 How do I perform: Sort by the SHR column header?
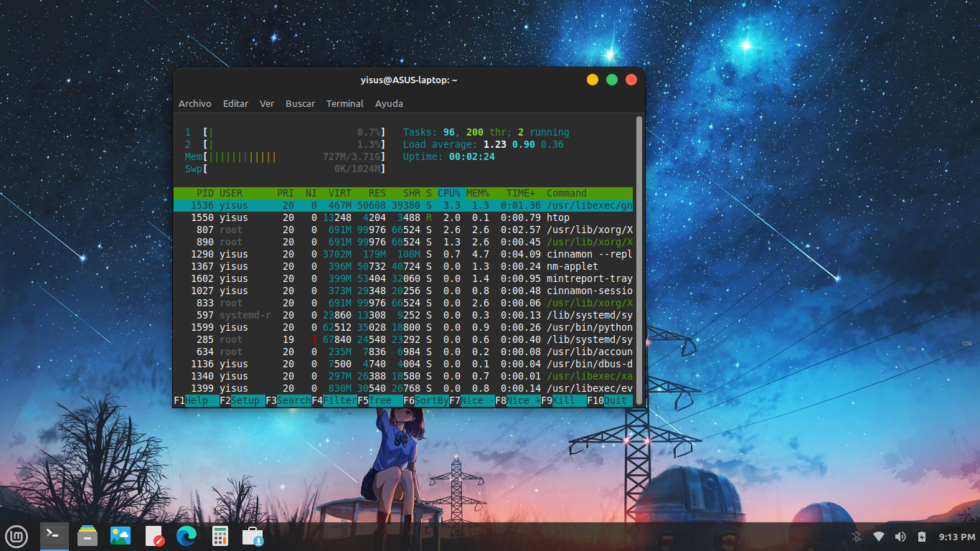(x=412, y=193)
